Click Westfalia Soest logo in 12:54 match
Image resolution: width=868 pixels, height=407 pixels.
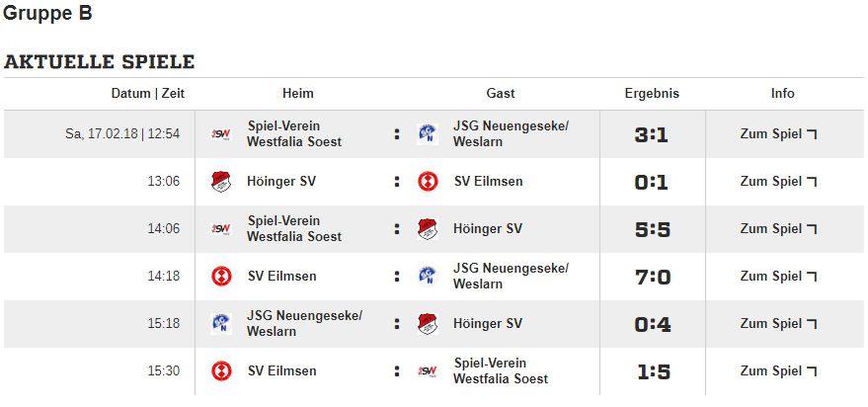click(221, 134)
